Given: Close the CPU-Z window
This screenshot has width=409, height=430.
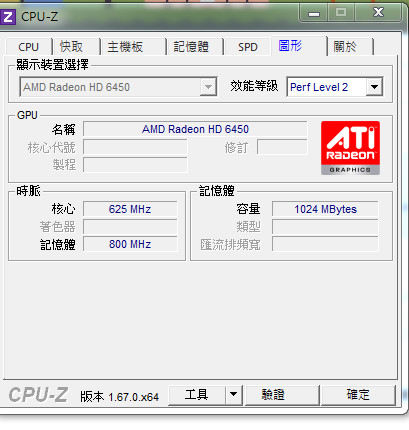Looking at the screenshot, I should 379,13.
